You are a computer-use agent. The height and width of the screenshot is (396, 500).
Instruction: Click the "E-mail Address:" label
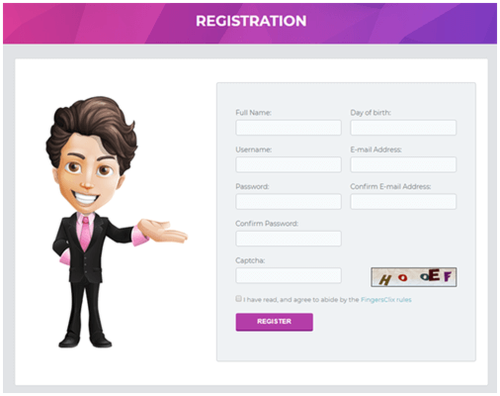376,150
